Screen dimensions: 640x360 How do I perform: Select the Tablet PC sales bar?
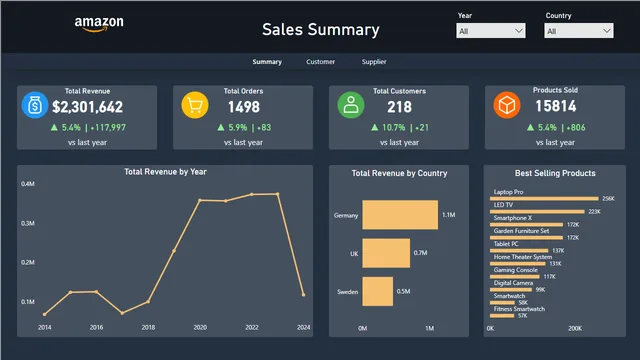coord(519,251)
